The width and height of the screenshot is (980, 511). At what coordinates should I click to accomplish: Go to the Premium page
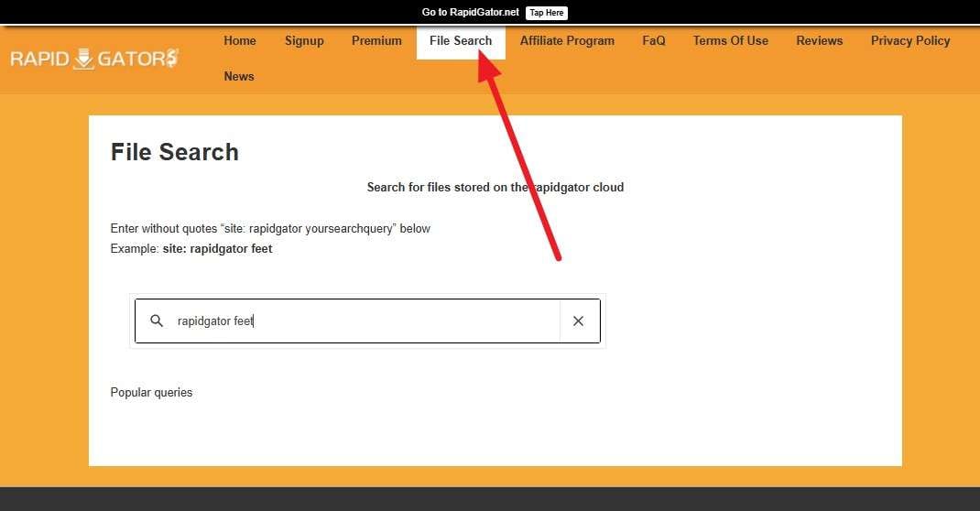click(376, 40)
